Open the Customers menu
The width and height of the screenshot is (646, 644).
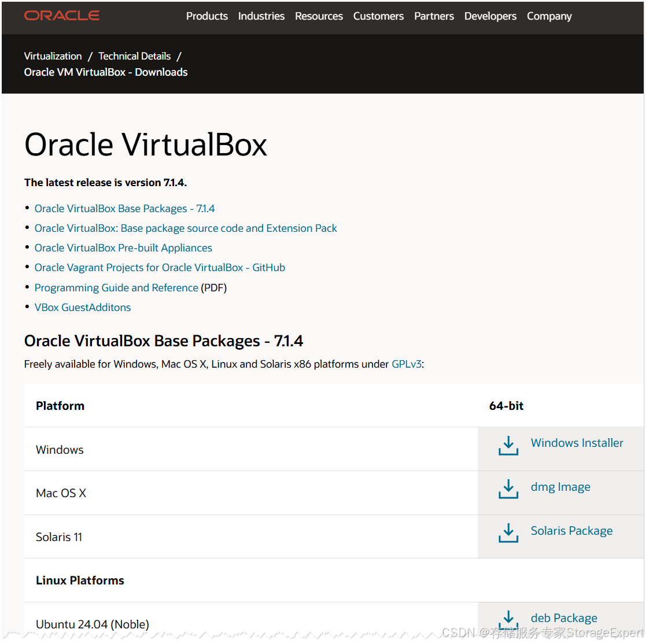click(378, 16)
